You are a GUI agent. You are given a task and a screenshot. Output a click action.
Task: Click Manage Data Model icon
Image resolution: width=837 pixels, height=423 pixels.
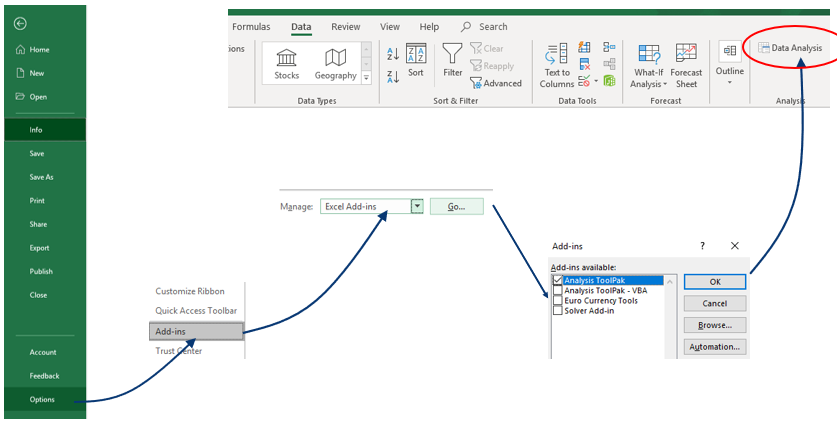(x=609, y=81)
